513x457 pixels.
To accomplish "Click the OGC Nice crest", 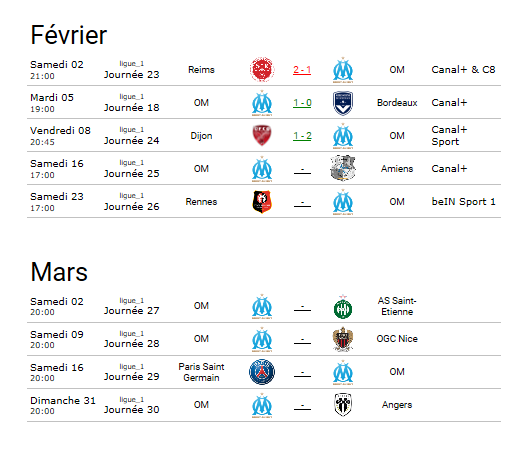I will (x=343, y=339).
